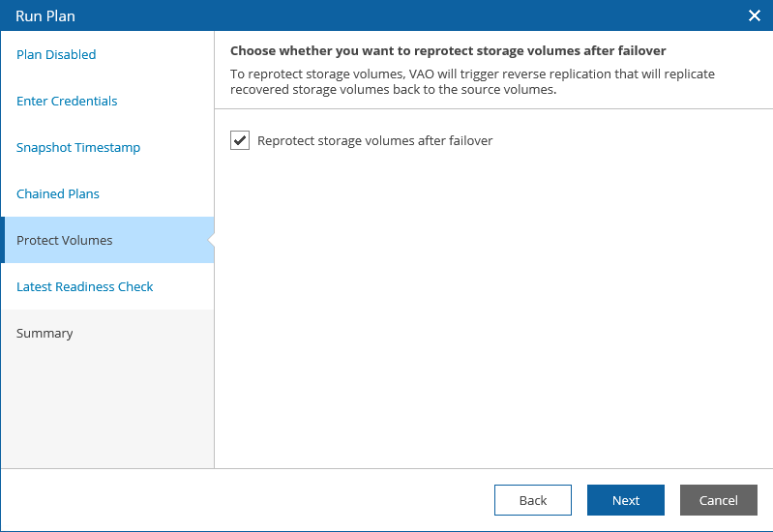Viewport: 773px width, 532px height.
Task: Select the Chained Plans step
Action: click(x=58, y=194)
